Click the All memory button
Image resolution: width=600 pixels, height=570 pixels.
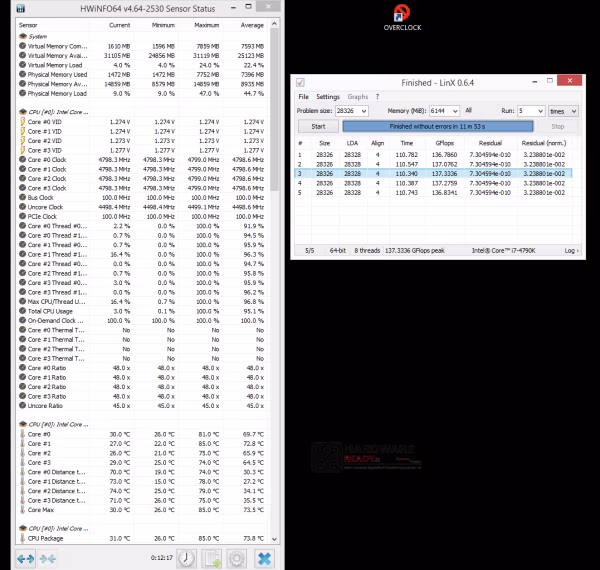[x=468, y=111]
